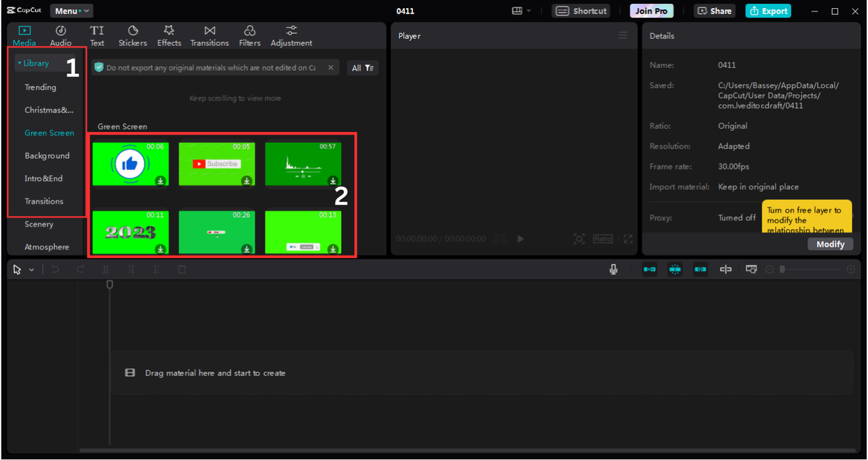Toggle clip linkage
Screen dimensions: 868x460
tap(701, 269)
